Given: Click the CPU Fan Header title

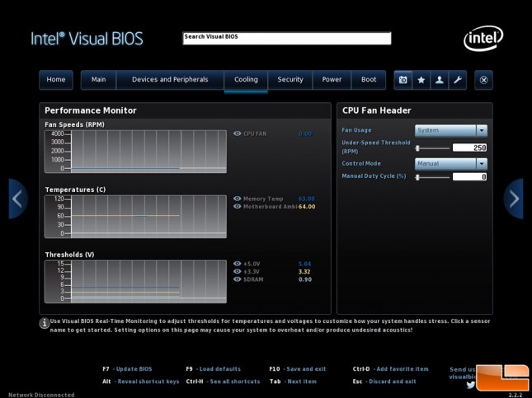Looking at the screenshot, I should pos(377,110).
